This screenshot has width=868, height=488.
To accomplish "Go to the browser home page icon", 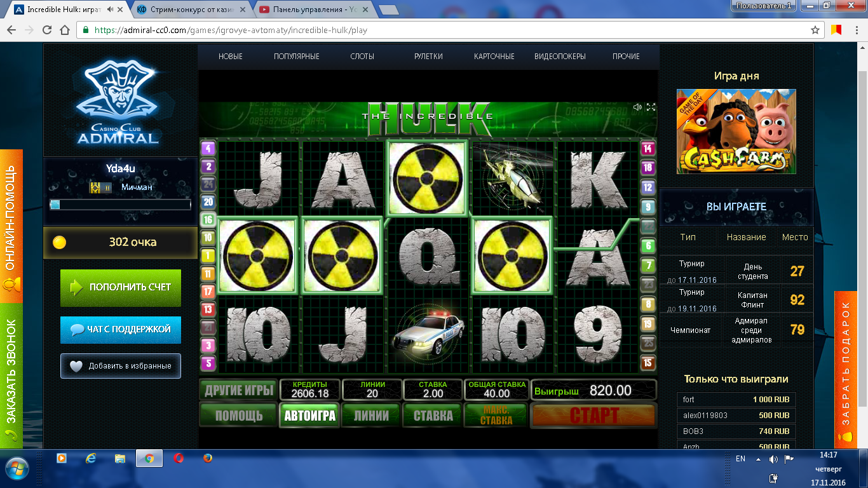I will [x=64, y=30].
